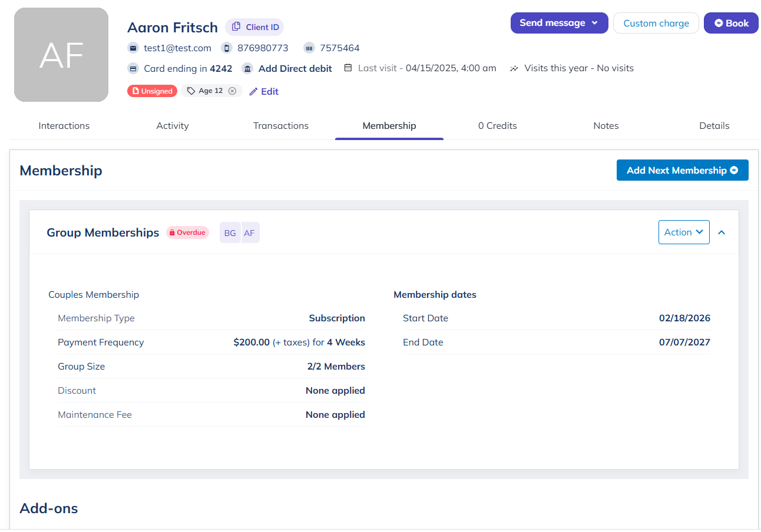View the Notes tab
This screenshot has height=532, width=761.
(606, 126)
